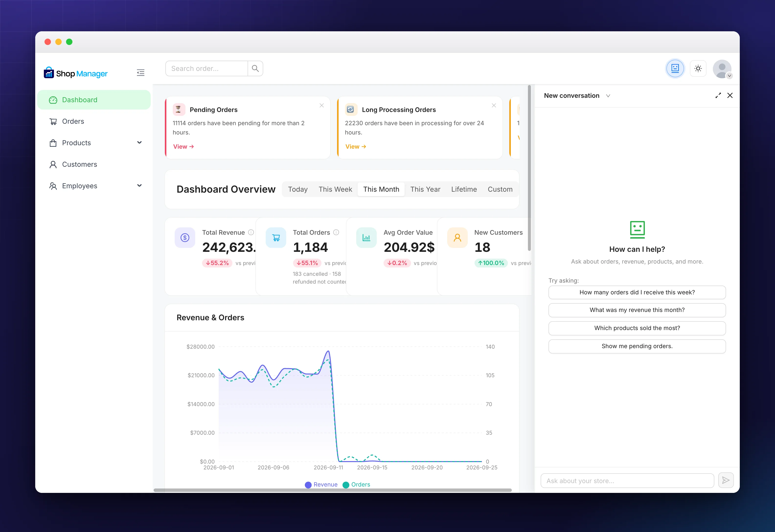Switch to Lifetime range
This screenshot has width=775, height=532.
[x=464, y=189]
